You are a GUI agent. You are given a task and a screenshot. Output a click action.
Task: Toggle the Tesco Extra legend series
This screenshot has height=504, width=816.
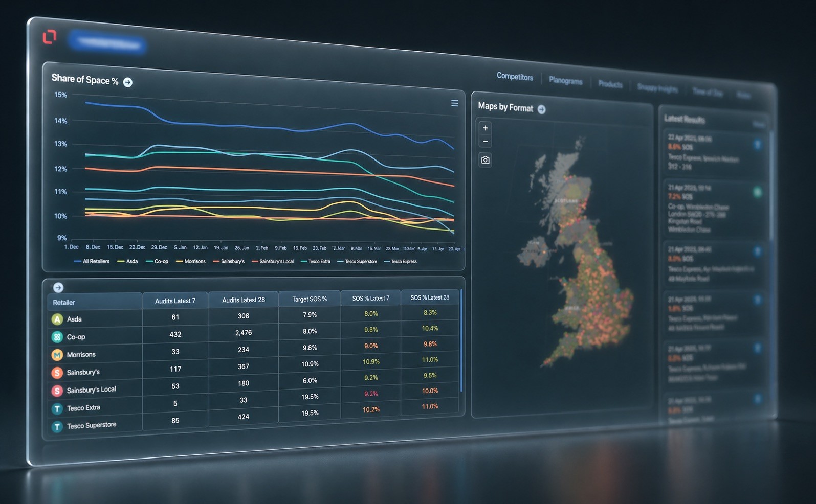[x=316, y=261]
